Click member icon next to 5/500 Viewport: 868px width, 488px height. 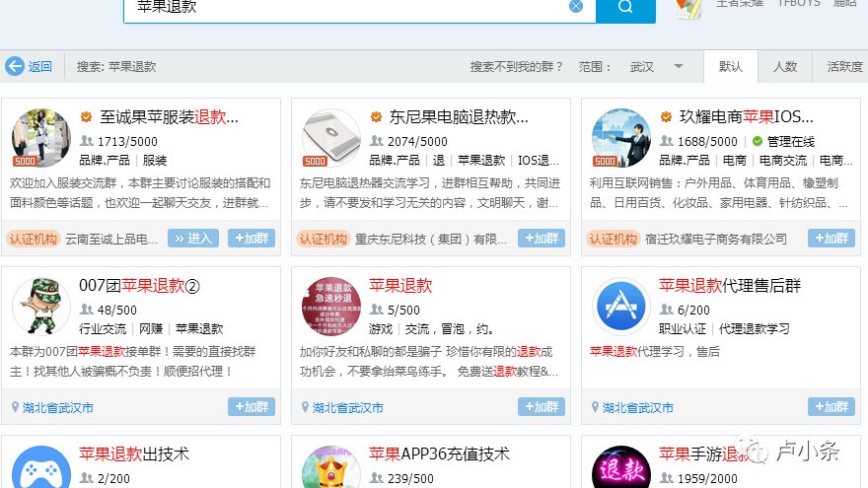click(377, 309)
